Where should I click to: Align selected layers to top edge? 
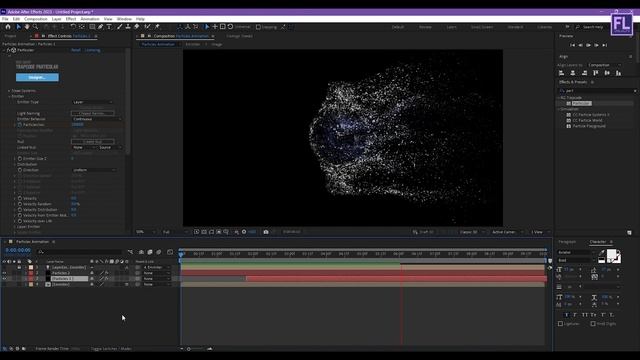coord(596,73)
